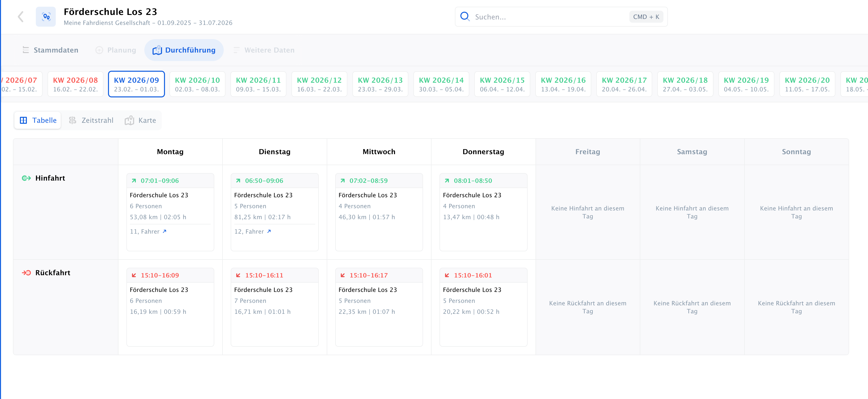Open the Durchführung tab

(184, 50)
